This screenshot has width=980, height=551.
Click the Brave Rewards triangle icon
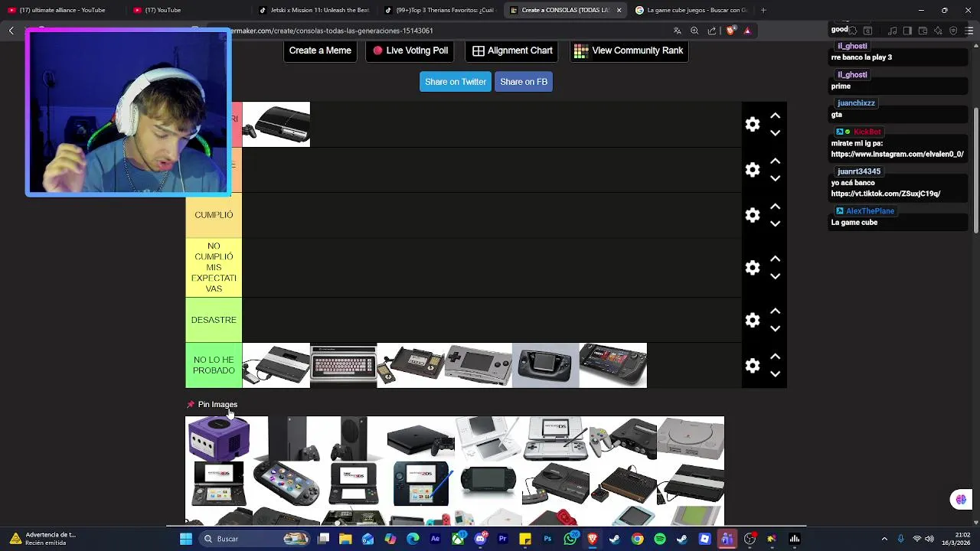pos(747,31)
